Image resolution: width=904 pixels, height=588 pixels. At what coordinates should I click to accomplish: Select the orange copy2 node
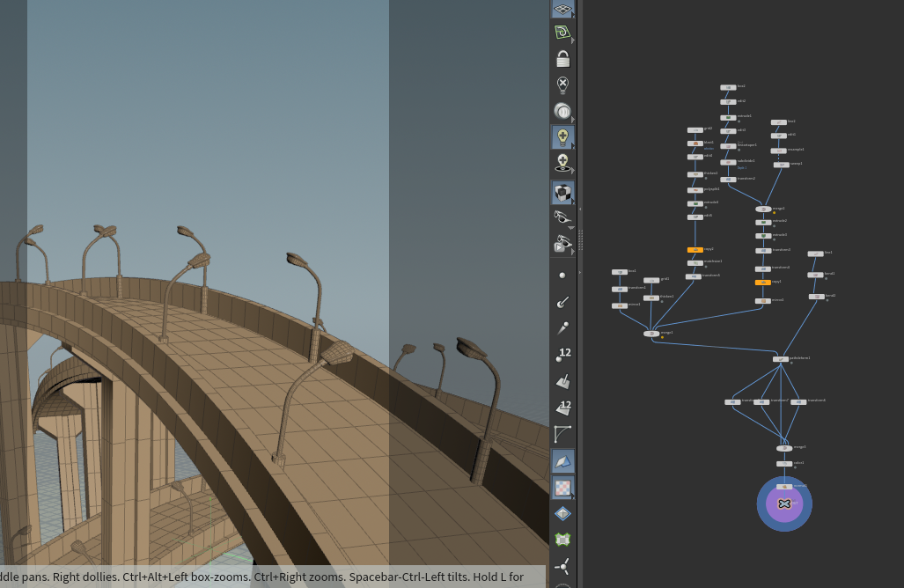695,250
